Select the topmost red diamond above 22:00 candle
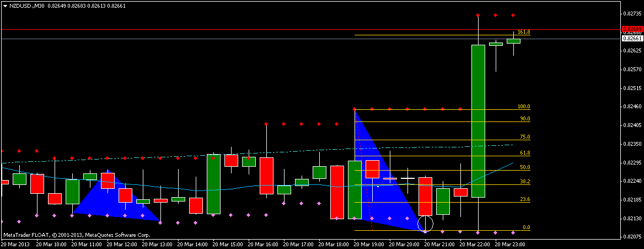The image size is (644, 249). (478, 15)
